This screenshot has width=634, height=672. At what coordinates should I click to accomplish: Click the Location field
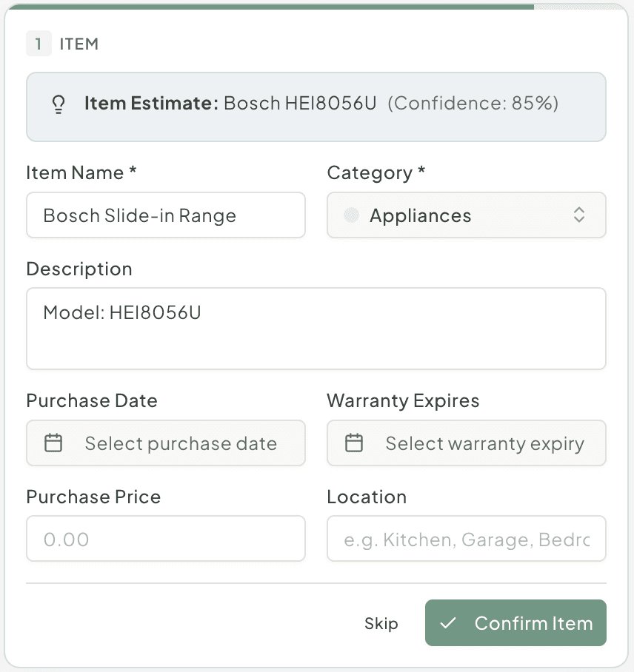(466, 539)
